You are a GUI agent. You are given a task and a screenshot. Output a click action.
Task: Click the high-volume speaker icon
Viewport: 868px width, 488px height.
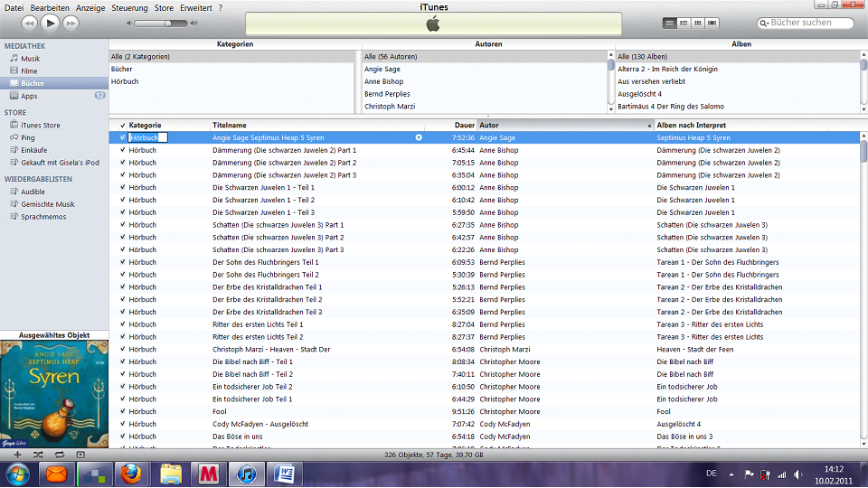click(193, 23)
